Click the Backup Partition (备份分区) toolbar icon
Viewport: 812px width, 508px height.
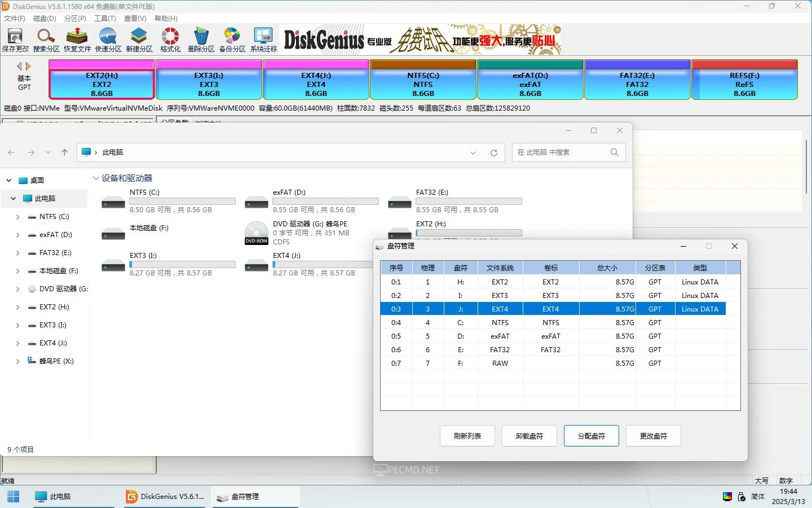(232, 40)
